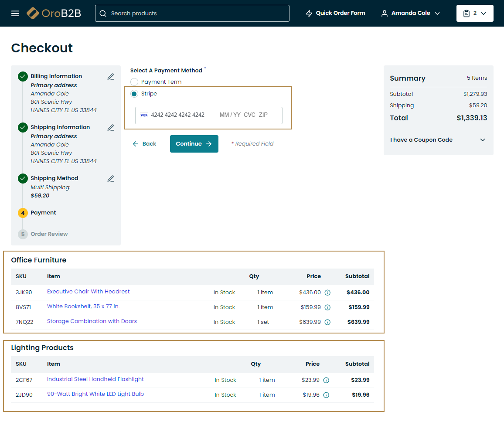
Task: Edit Billing Information with pencil icon
Action: click(x=111, y=77)
